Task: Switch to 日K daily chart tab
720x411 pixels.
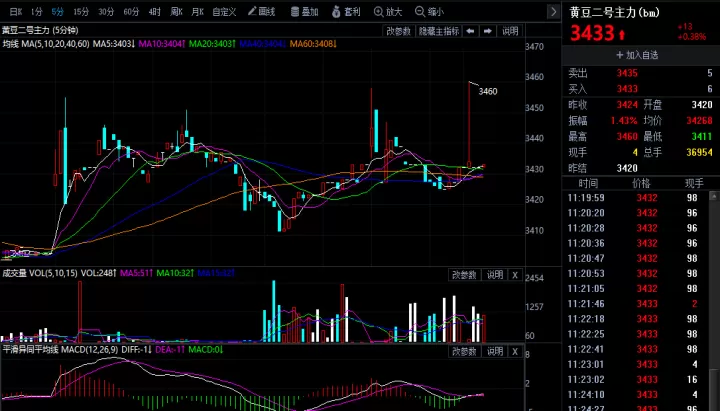Action: point(16,11)
